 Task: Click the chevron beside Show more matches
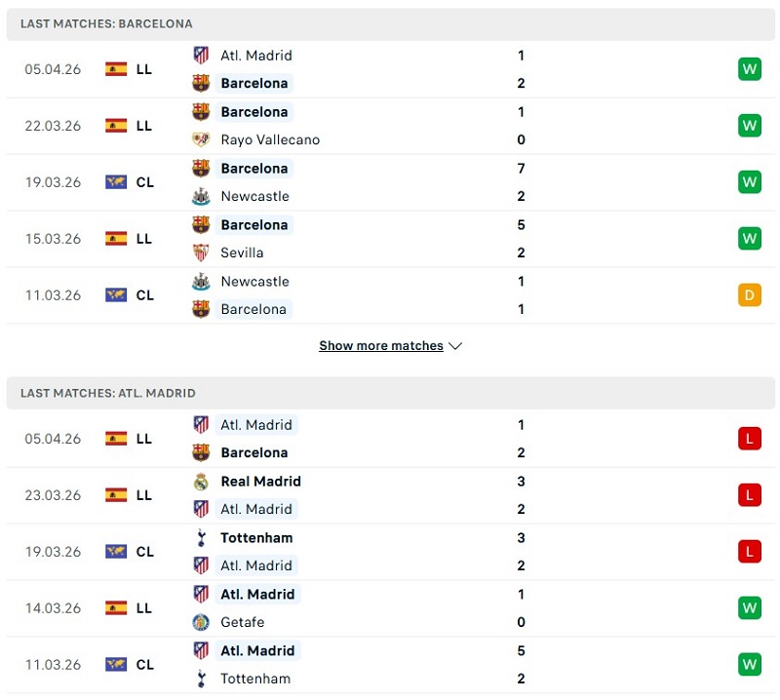coord(455,345)
